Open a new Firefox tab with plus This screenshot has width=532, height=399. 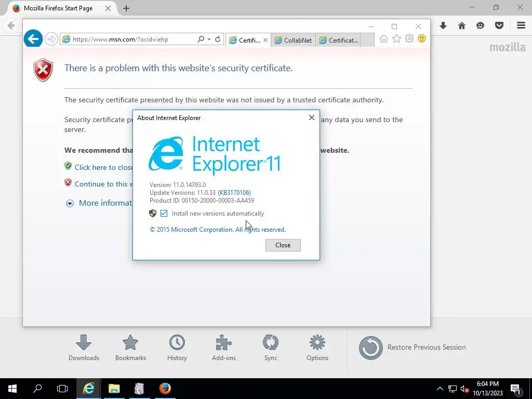pos(126,8)
